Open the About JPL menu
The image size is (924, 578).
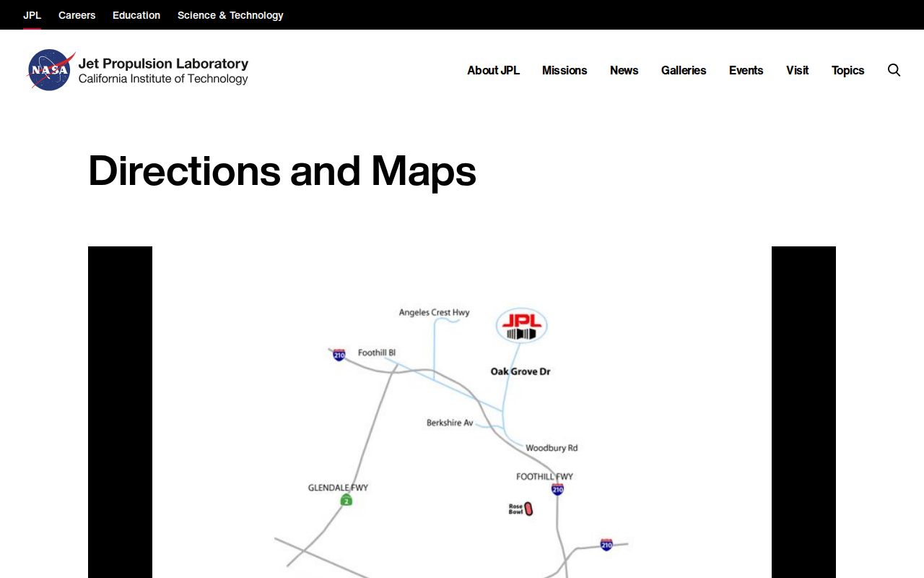[x=493, y=70]
